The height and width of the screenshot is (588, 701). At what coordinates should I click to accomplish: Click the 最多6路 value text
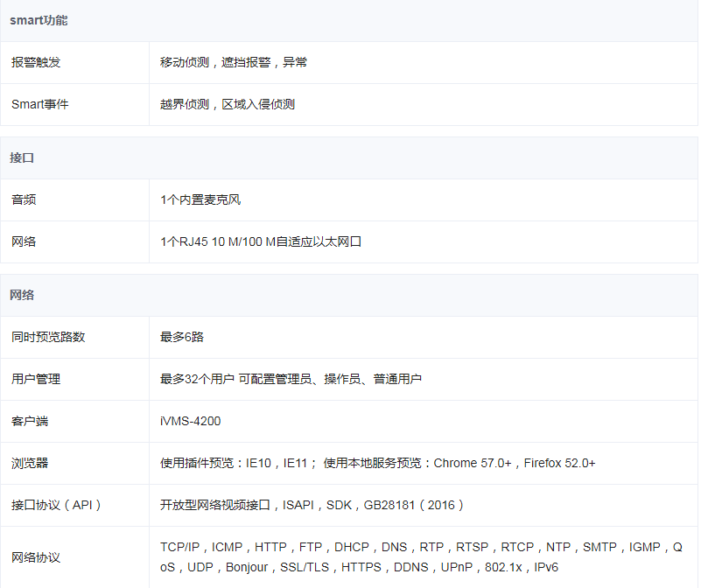[x=182, y=337]
